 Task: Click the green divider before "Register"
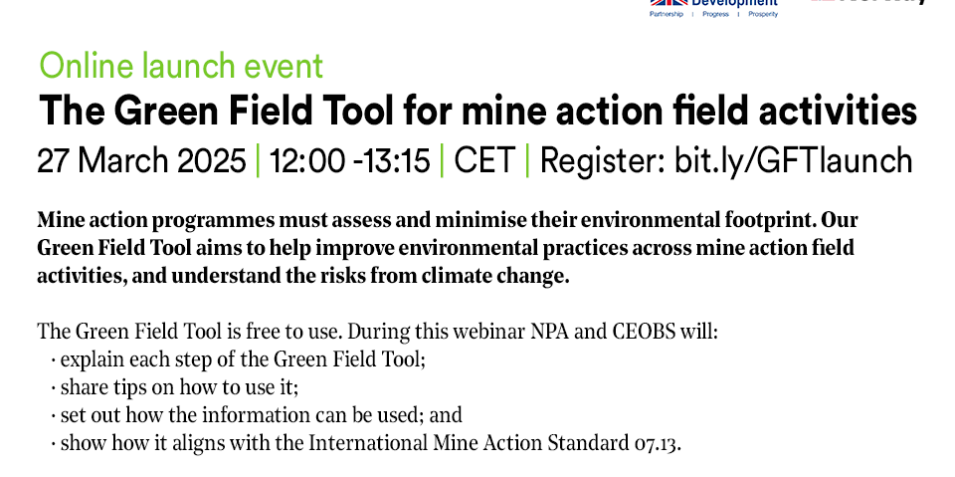pos(528,161)
